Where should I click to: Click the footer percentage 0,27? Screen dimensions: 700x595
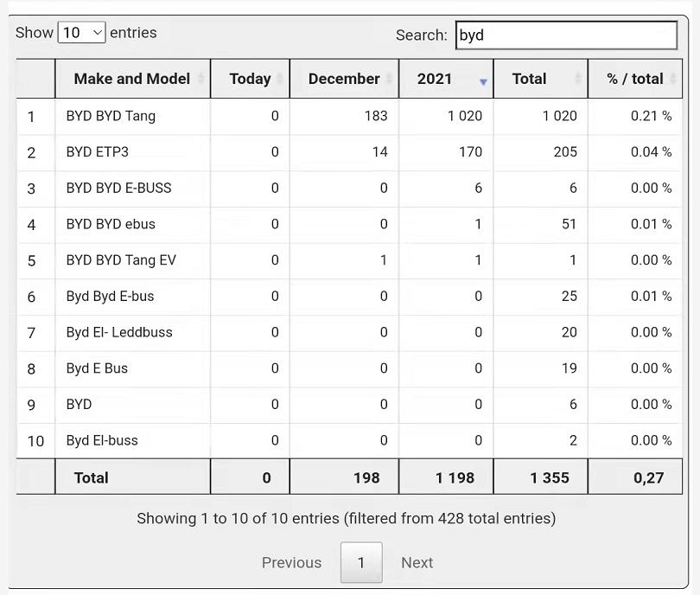pyautogui.click(x=649, y=478)
